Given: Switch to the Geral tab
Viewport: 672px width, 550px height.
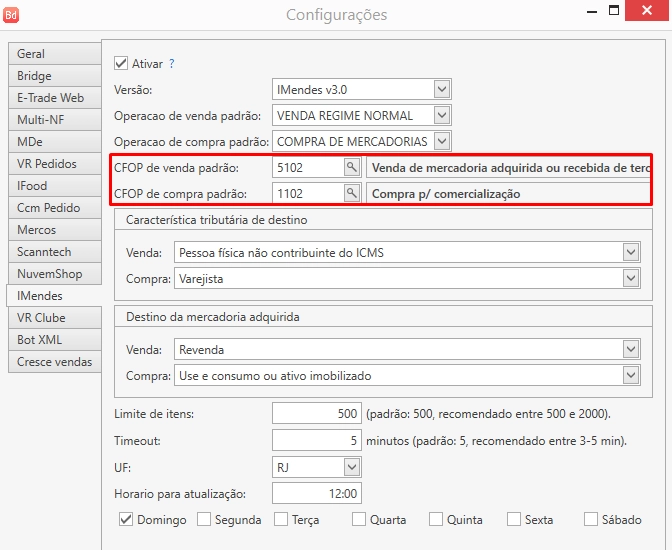Looking at the screenshot, I should [x=54, y=54].
